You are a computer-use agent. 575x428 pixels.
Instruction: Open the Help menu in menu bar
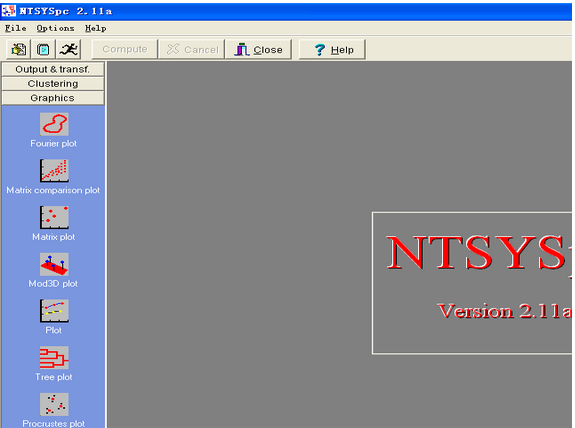click(x=96, y=28)
